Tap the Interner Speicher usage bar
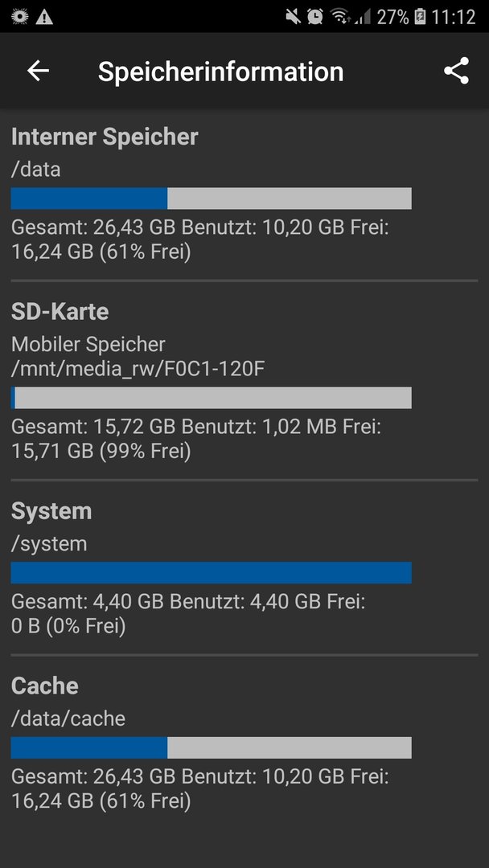This screenshot has height=868, width=489. (x=211, y=199)
